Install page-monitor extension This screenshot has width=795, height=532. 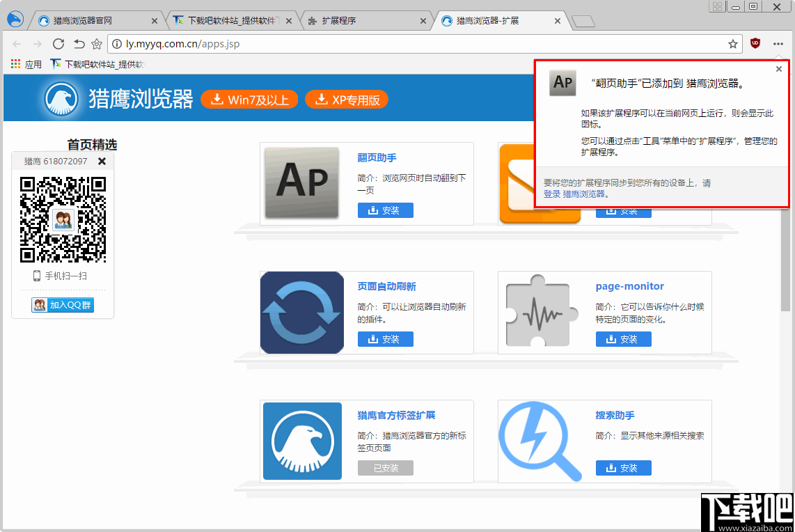pos(624,339)
